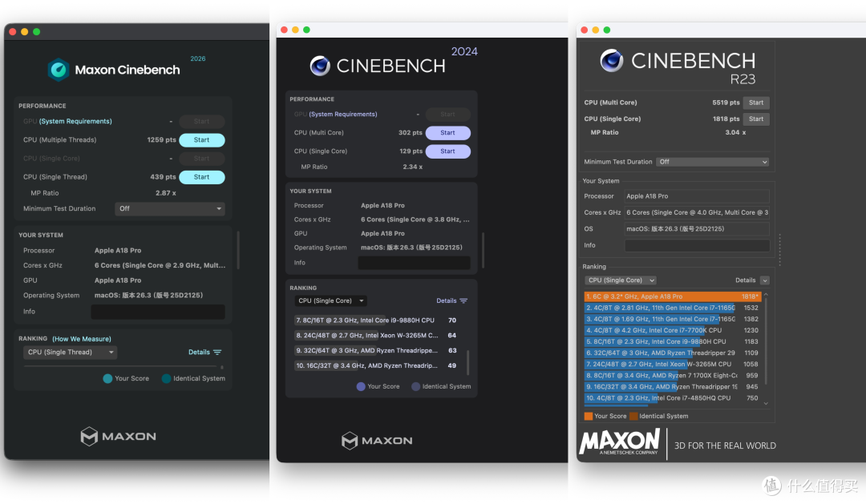Select Xeon W-3265M row scoring 1058 in R23

[673, 365]
